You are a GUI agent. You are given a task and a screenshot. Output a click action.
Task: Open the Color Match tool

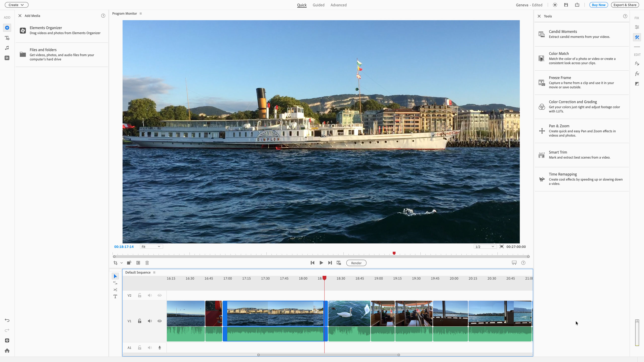[582, 58]
